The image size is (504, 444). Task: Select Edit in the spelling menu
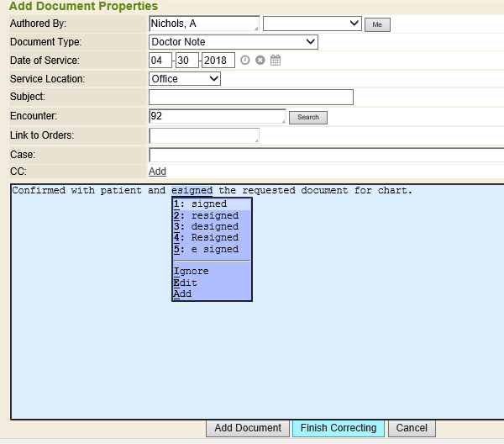tap(186, 283)
